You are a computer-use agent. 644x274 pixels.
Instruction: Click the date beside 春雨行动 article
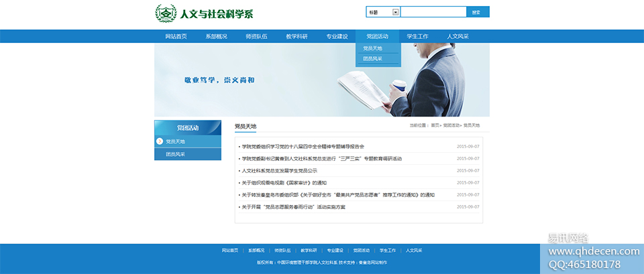click(468, 207)
